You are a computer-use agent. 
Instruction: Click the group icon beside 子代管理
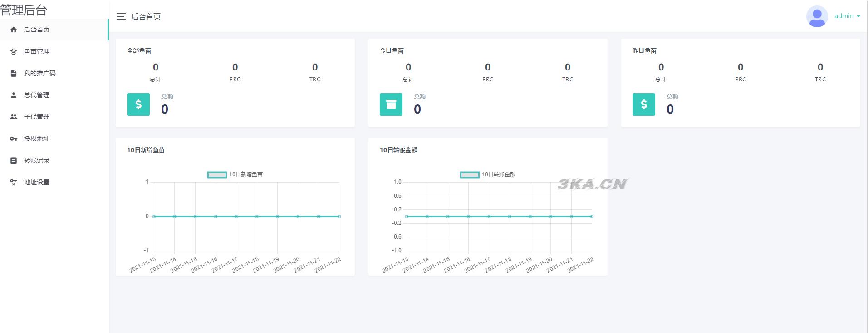[x=14, y=117]
